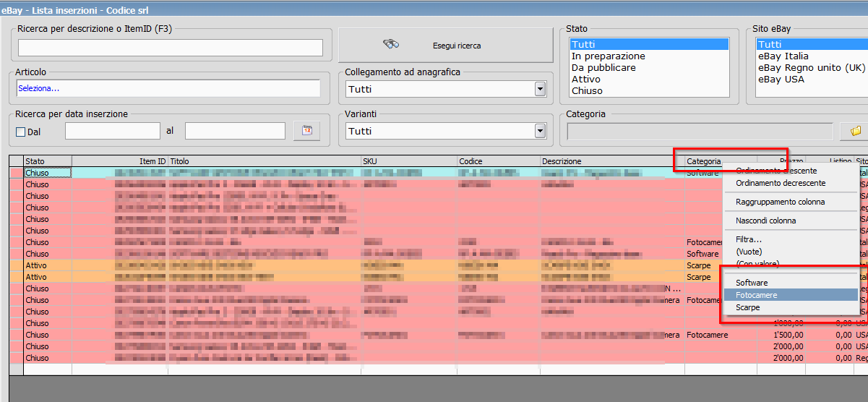The height and width of the screenshot is (402, 868).
Task: Click the Dal start date field
Action: click(x=113, y=131)
